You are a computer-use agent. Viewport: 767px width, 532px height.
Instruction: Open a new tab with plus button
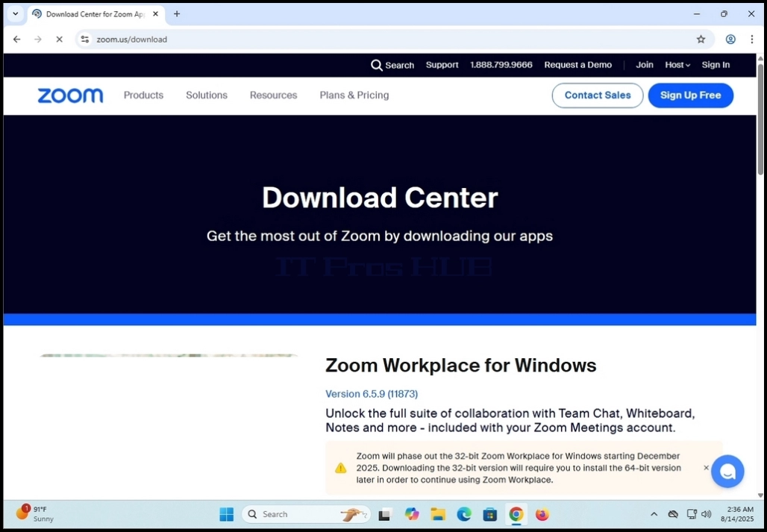(x=177, y=13)
